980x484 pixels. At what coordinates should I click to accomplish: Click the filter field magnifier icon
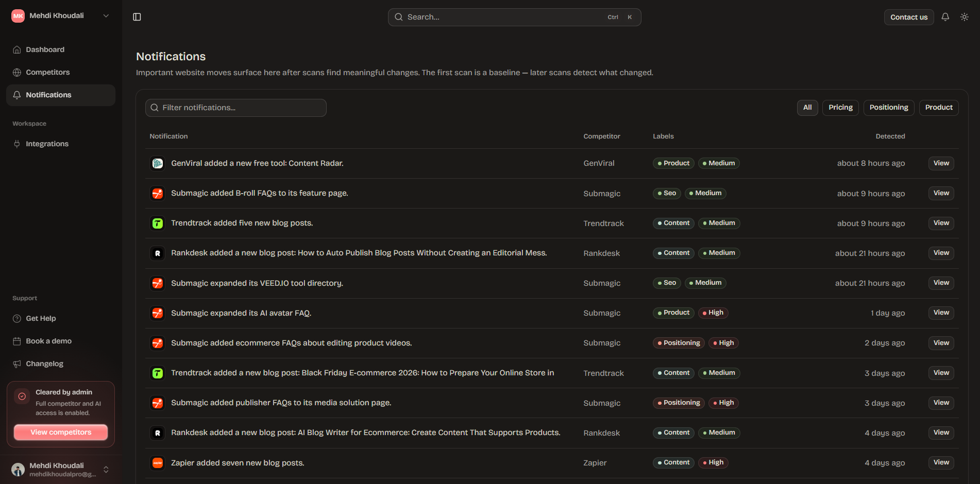(155, 108)
